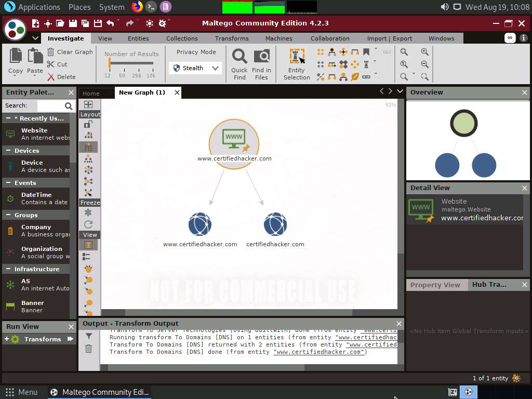Select the circular layout icon in side toolbar
The image size is (532, 399).
point(88,170)
